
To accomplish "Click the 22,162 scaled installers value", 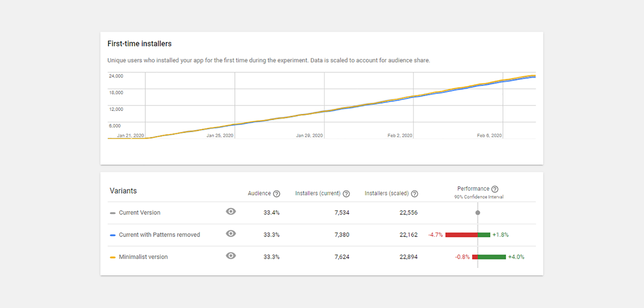I will coord(408,235).
